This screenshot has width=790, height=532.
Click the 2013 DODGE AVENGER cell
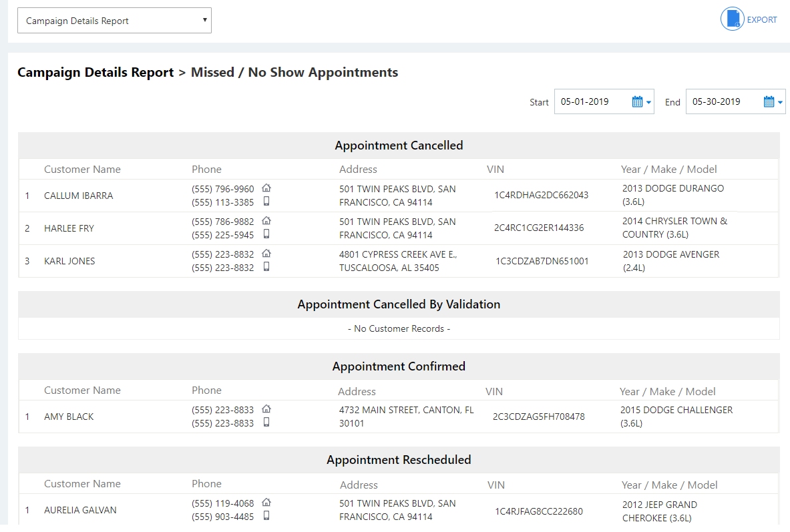click(671, 261)
